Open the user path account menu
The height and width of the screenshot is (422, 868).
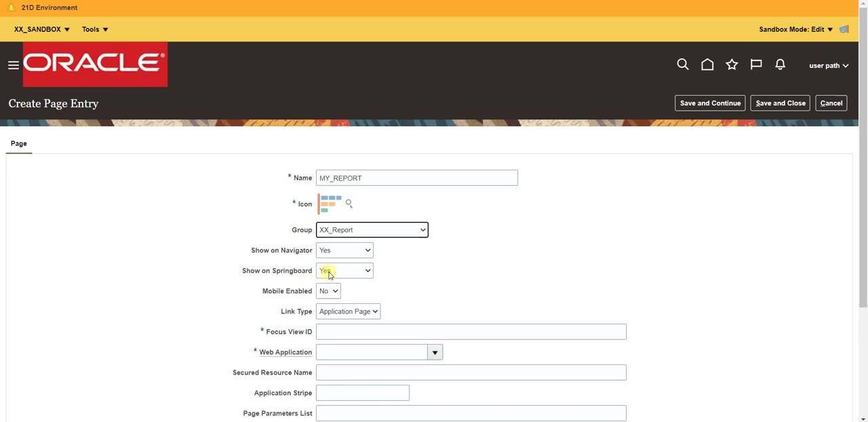click(x=829, y=65)
